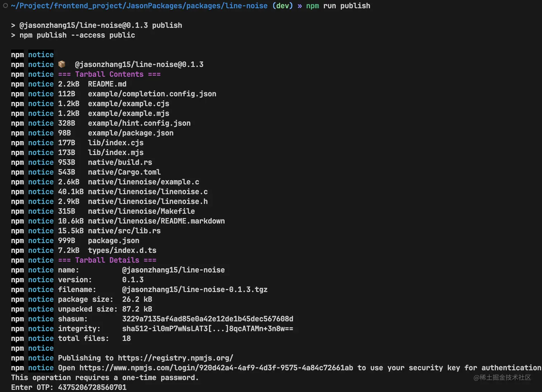
Task: Click the '7.2kB' size of index.d.ts
Action: 69,250
